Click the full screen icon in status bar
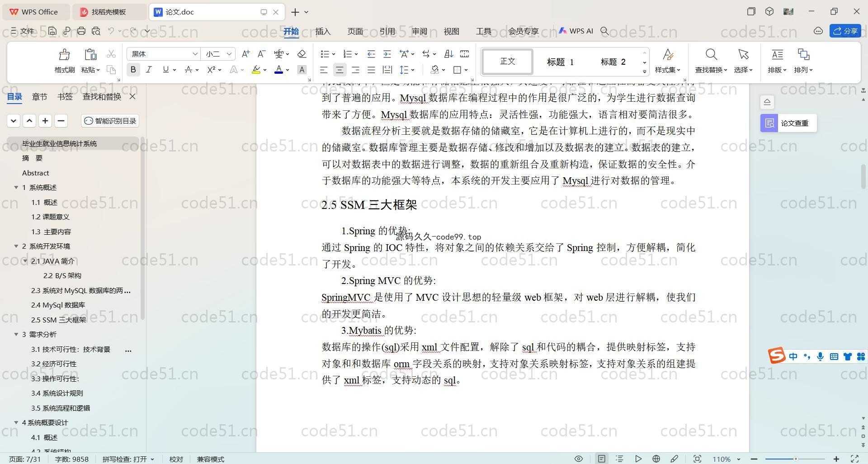 (855, 459)
